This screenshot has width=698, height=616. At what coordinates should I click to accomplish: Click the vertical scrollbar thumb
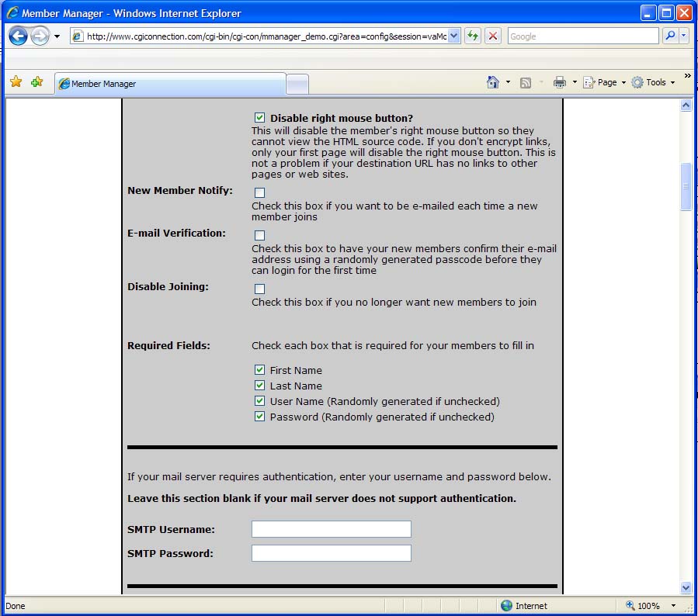click(x=686, y=187)
